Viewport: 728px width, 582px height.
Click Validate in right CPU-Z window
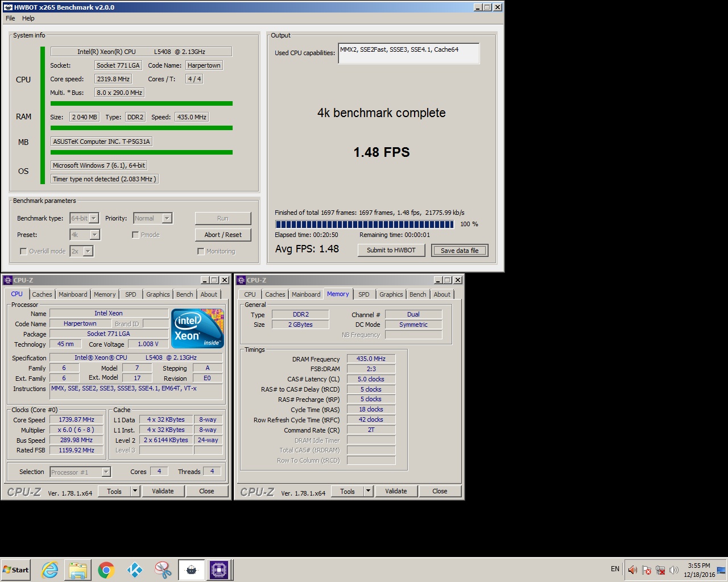coord(396,491)
